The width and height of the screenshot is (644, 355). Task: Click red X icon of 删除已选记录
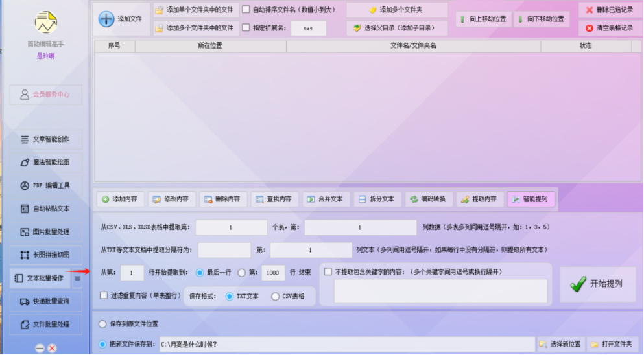(x=590, y=10)
